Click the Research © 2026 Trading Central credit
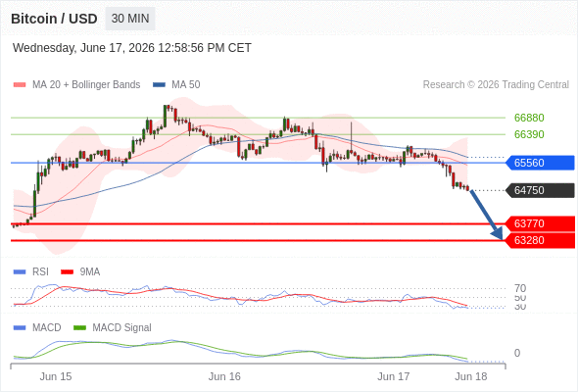This screenshot has width=578, height=392. pyautogui.click(x=496, y=85)
